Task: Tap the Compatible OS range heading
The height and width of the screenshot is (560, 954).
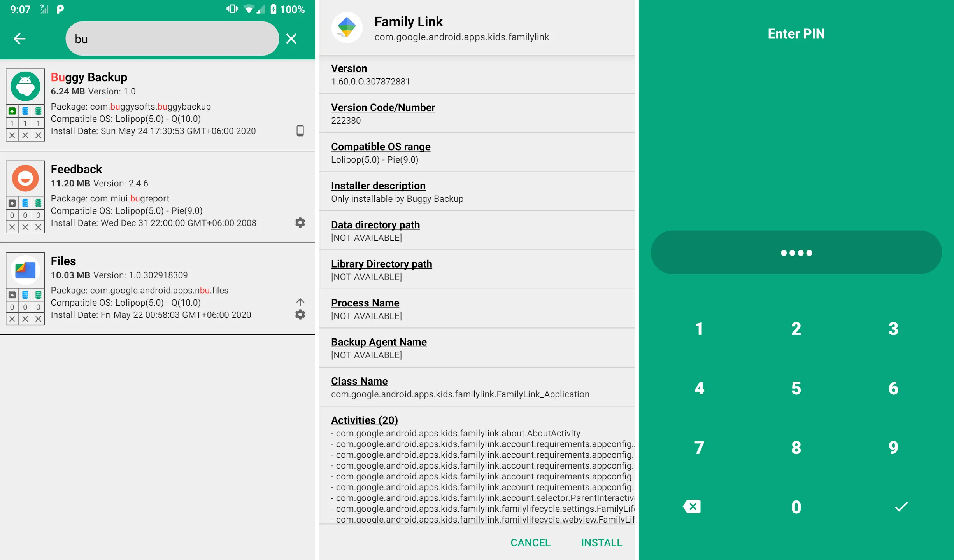Action: tap(381, 147)
